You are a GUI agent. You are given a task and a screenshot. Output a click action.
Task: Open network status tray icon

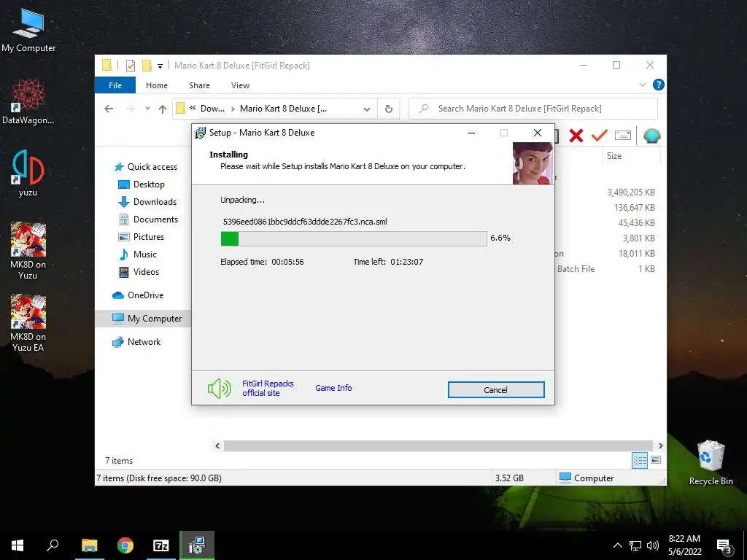coord(635,545)
